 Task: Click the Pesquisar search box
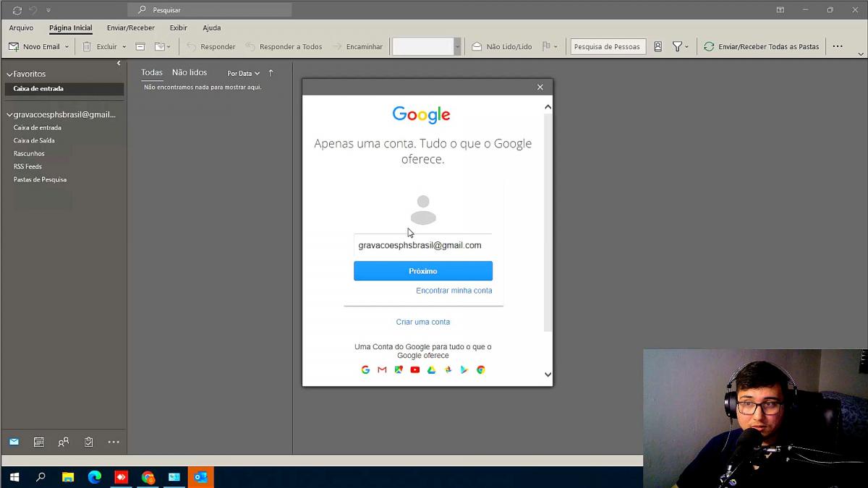pyautogui.click(x=210, y=9)
